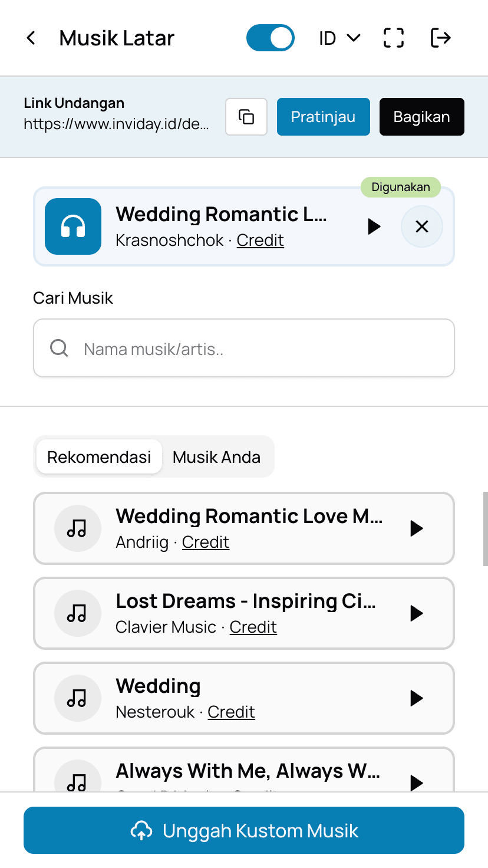The height and width of the screenshot is (868, 488).
Task: Focus the Nama musik/artis search field
Action: pos(244,348)
